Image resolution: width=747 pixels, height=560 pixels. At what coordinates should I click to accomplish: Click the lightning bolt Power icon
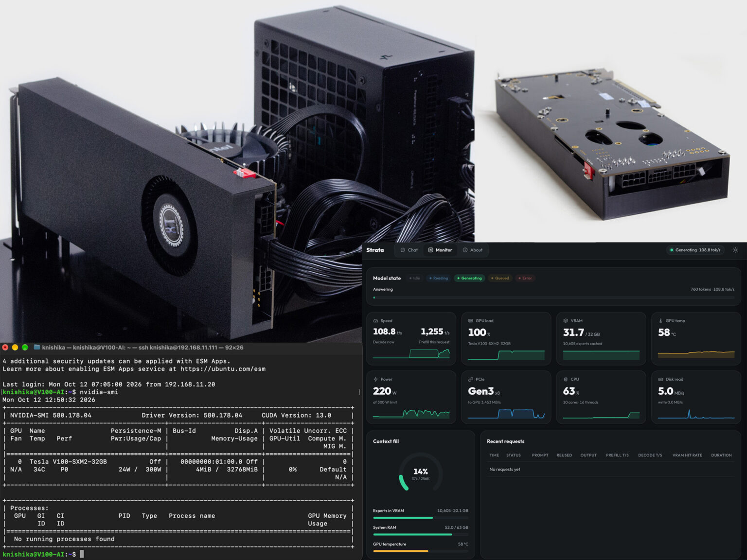click(x=375, y=379)
